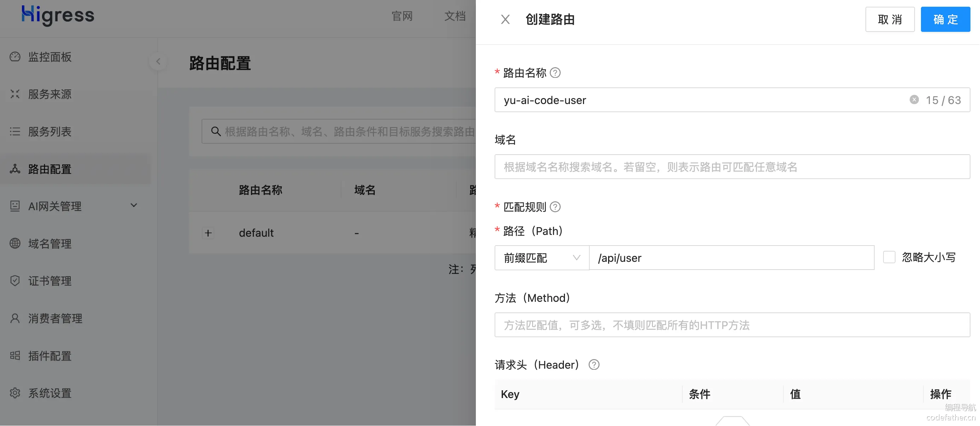This screenshot has height=426, width=980.
Task: Click the help icon next to 请求头（Header）
Action: tap(594, 365)
